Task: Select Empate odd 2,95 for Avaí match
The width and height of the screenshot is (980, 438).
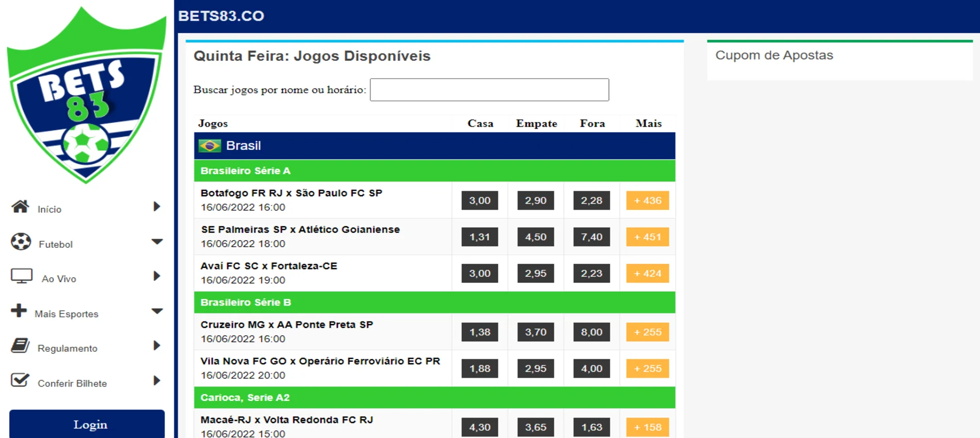Action: tap(536, 274)
